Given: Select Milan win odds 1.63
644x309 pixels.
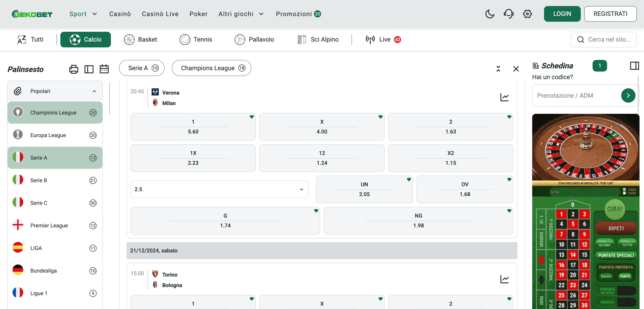Looking at the screenshot, I should [x=450, y=127].
